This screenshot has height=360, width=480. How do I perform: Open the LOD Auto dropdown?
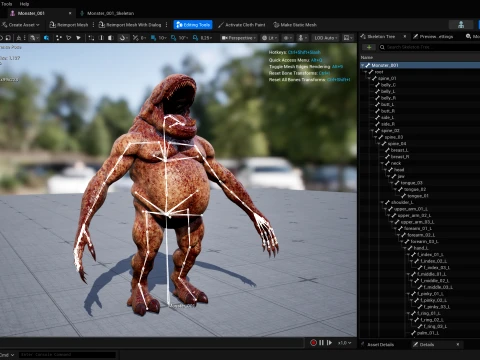click(x=326, y=38)
